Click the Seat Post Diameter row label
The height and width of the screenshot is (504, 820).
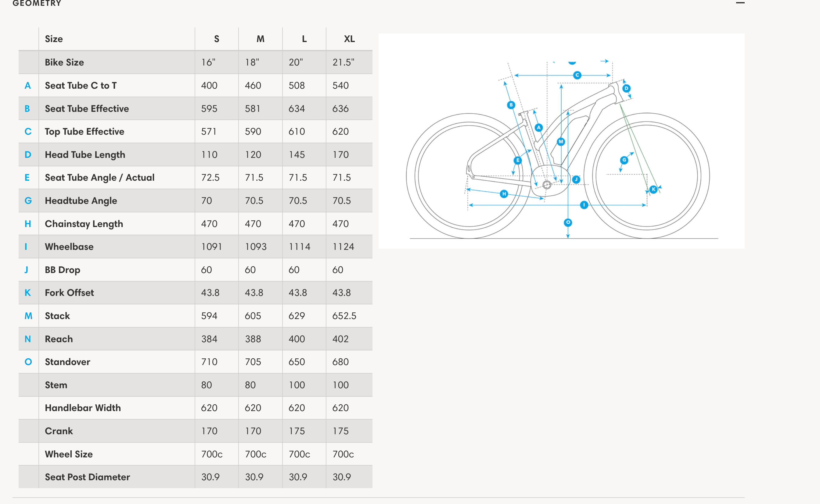88,477
